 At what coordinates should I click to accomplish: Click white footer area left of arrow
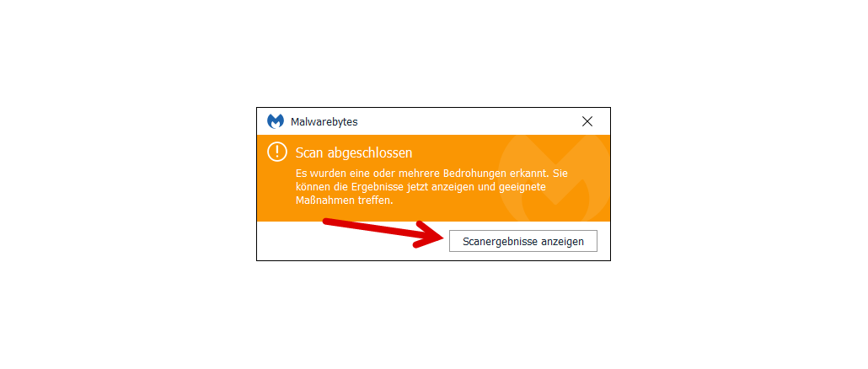click(x=288, y=241)
